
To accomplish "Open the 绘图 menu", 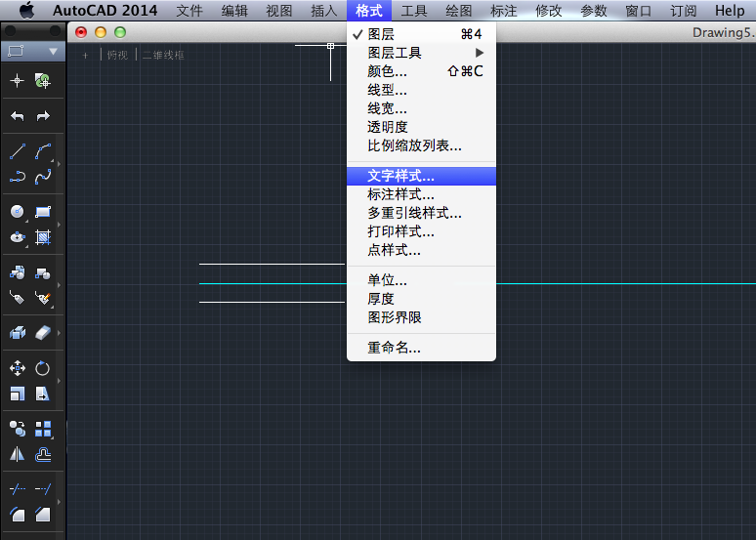I will pos(458,10).
